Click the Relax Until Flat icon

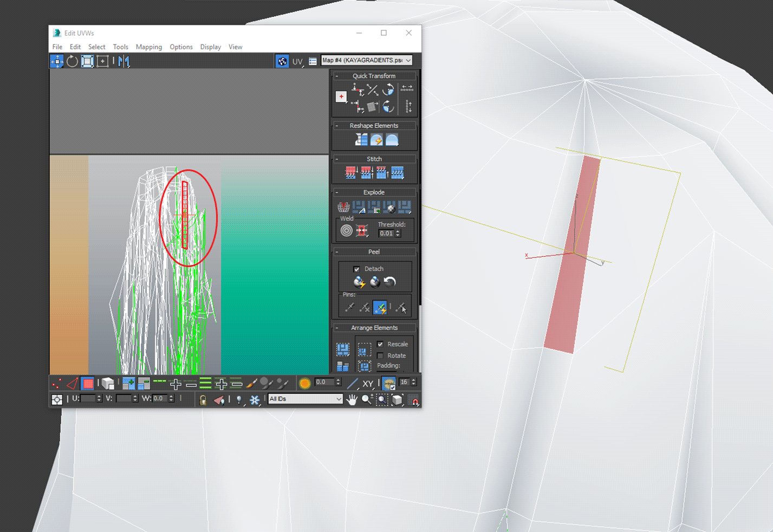[x=376, y=140]
